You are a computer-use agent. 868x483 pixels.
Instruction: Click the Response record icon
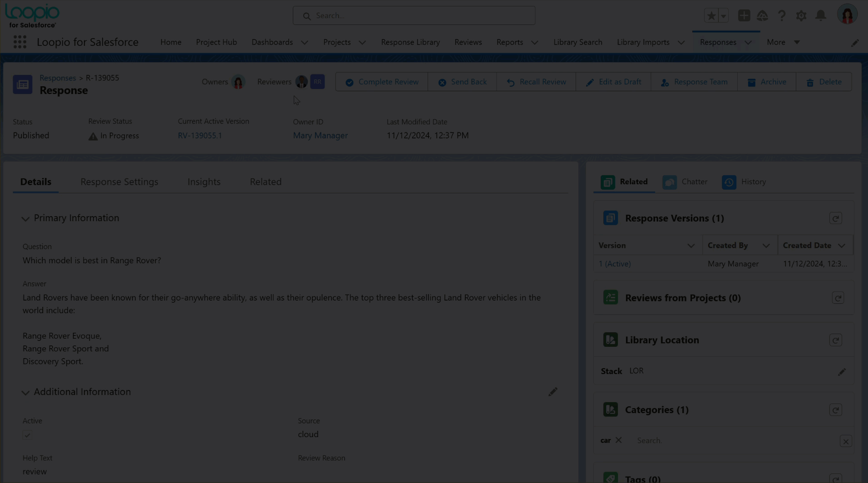[x=23, y=84]
